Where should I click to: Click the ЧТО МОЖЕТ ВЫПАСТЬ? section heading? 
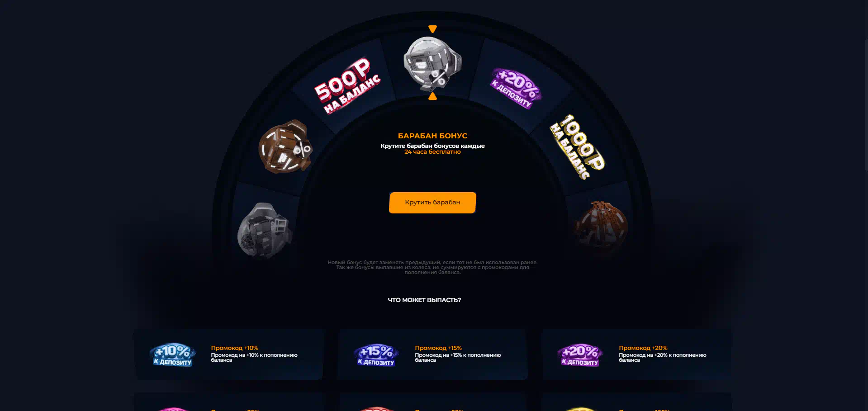click(x=424, y=300)
